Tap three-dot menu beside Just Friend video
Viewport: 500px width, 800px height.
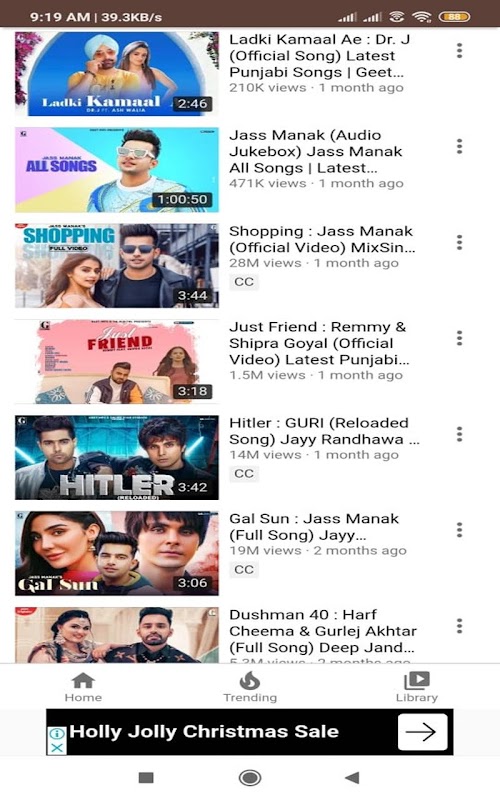(x=459, y=338)
